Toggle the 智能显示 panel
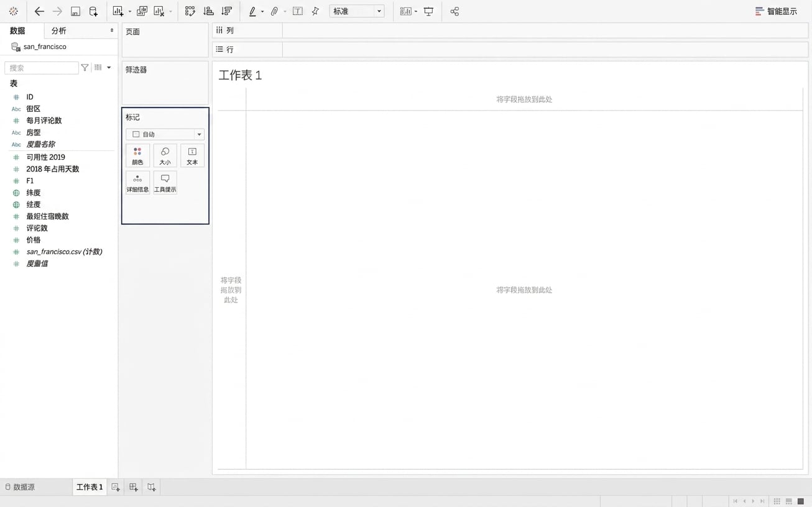 [776, 11]
